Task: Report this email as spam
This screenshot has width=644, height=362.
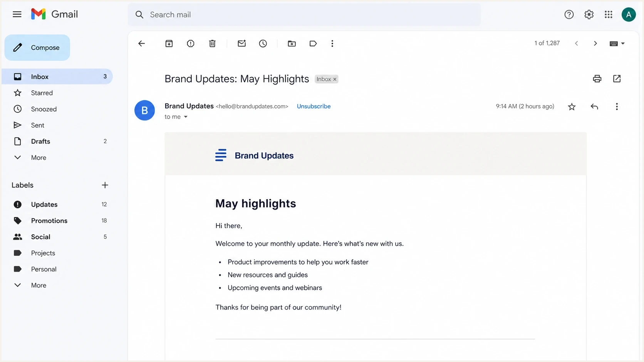Action: pos(191,43)
